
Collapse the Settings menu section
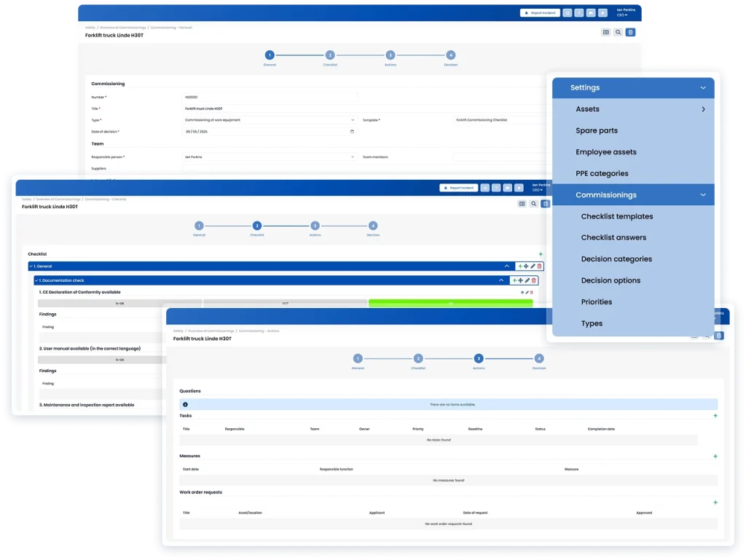point(702,88)
